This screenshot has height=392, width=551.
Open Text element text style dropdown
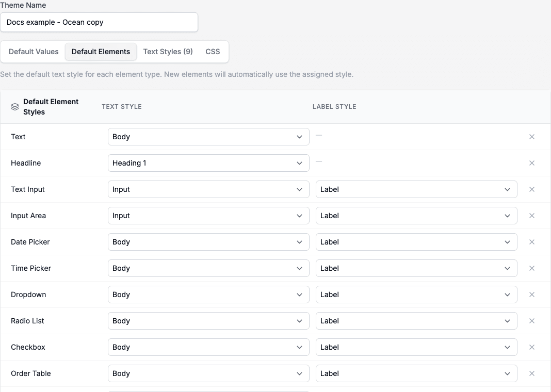[x=208, y=137]
